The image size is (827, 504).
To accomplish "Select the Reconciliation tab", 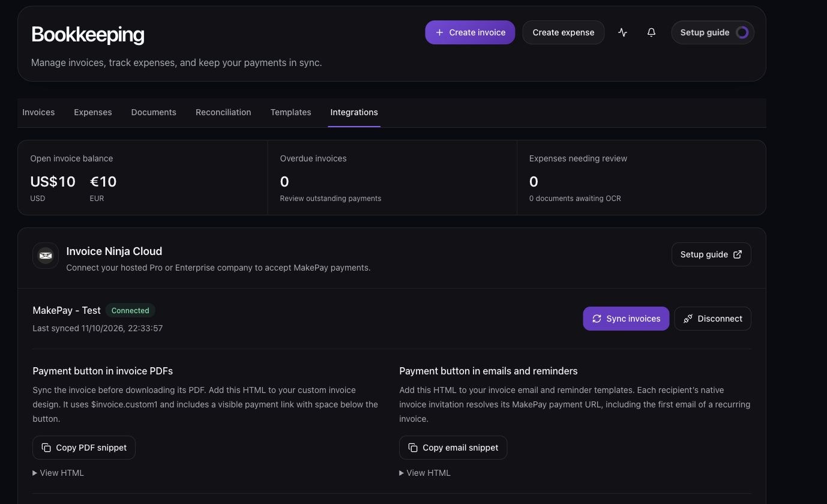I will coord(223,112).
